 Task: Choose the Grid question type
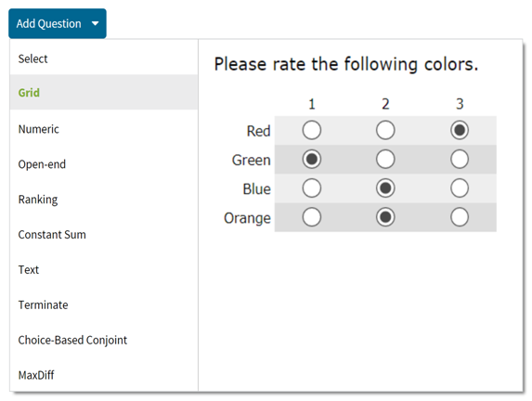coord(103,92)
